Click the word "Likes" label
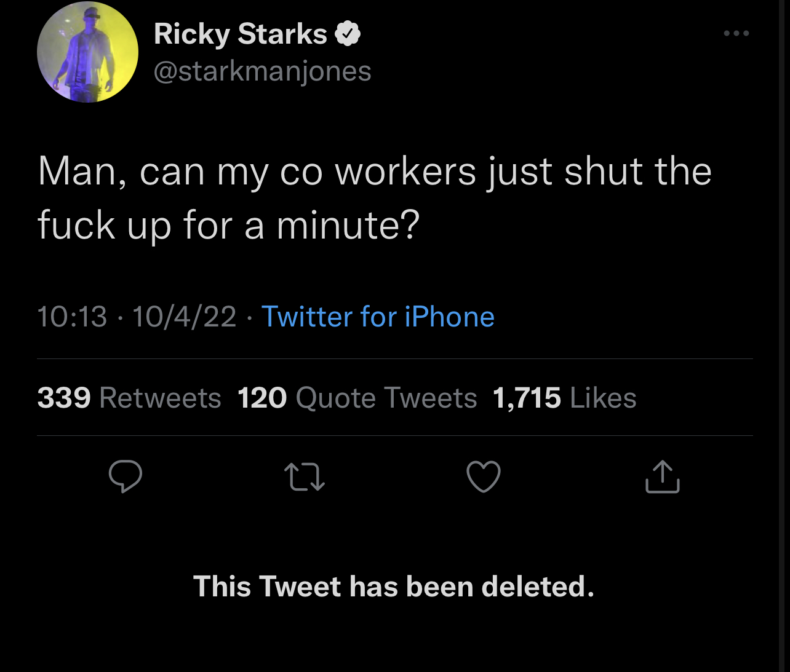This screenshot has width=790, height=672. (x=603, y=398)
